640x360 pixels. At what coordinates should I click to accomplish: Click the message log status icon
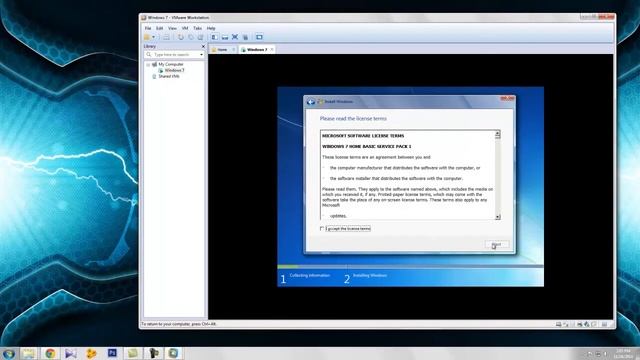pos(604,324)
